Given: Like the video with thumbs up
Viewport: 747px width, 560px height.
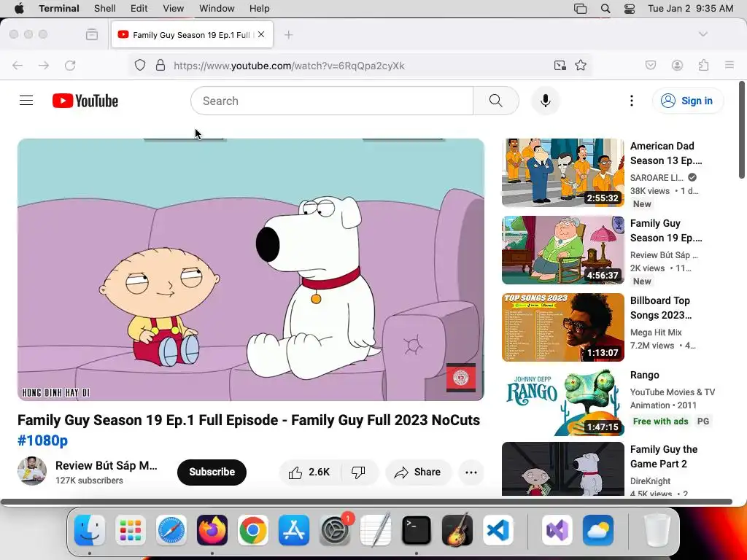Looking at the screenshot, I should [309, 472].
